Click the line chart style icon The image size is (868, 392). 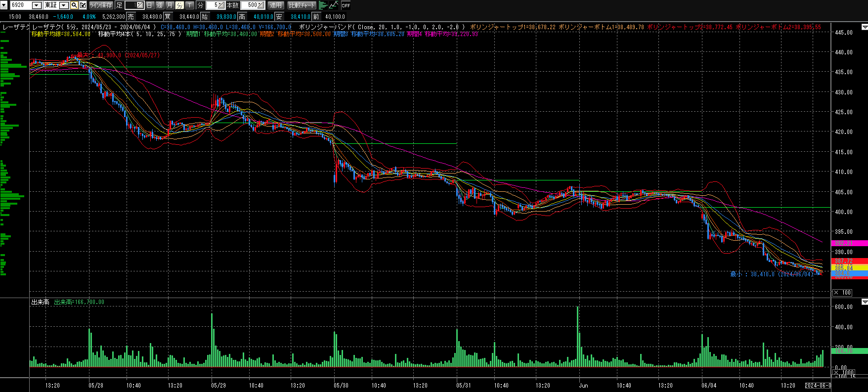point(334,5)
